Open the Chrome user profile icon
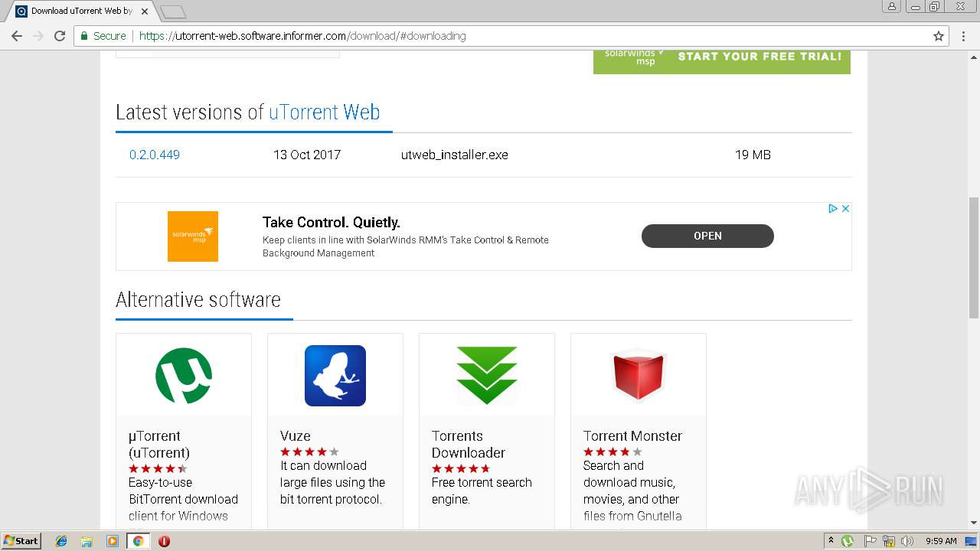 891,6
